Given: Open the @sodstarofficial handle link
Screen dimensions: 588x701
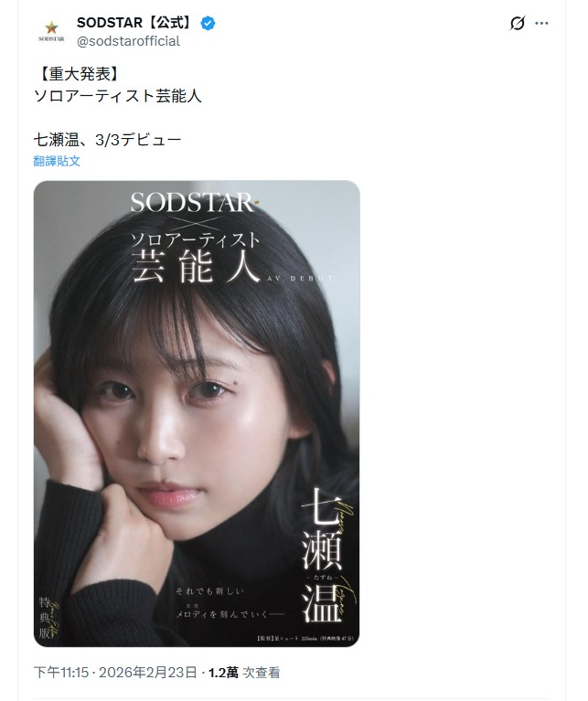Looking at the screenshot, I should click(x=128, y=41).
